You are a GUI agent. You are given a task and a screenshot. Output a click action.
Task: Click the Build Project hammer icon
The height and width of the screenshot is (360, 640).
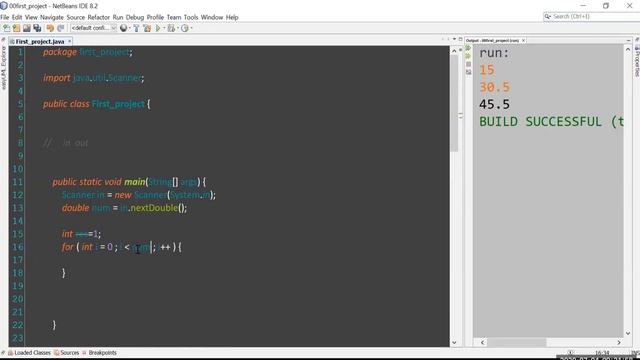pos(136,28)
